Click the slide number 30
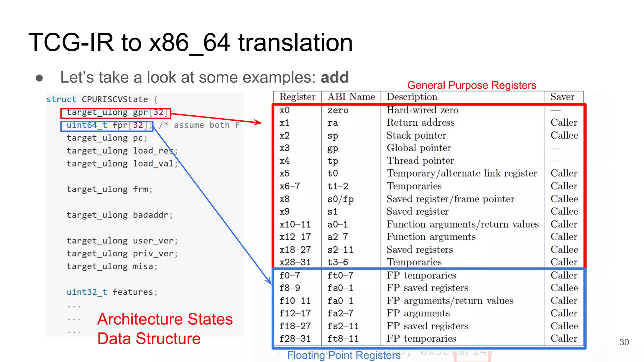Screen dimensions: 644x362 624,342
